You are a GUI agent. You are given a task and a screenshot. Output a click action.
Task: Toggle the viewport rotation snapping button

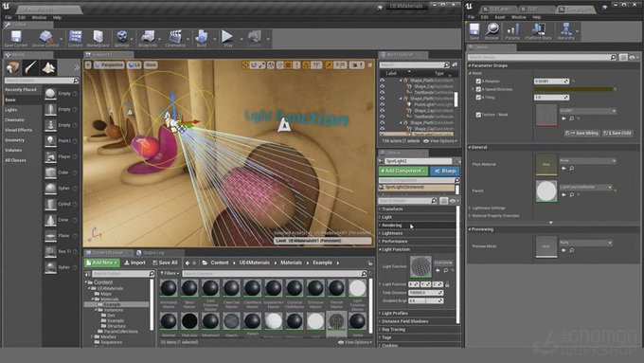(306, 65)
